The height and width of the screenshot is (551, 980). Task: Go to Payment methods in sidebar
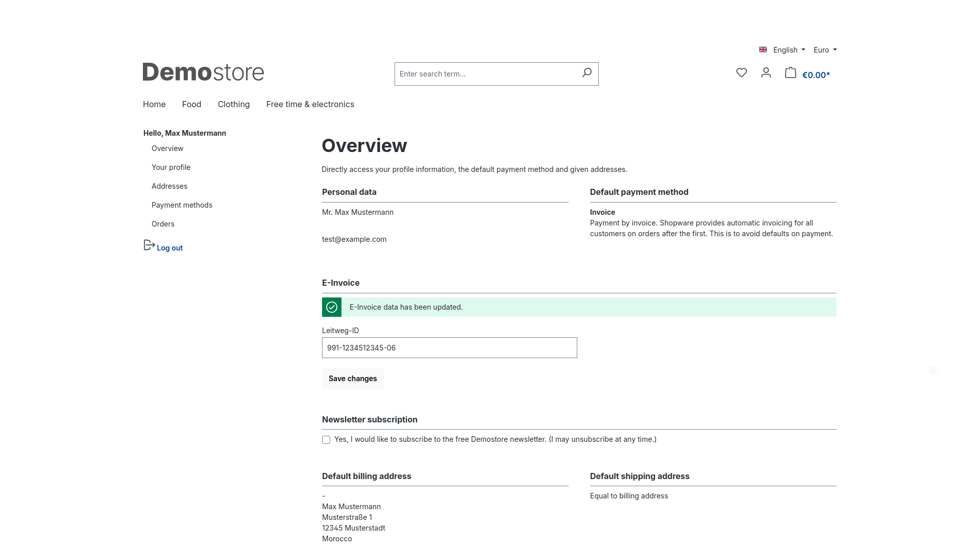tap(182, 205)
